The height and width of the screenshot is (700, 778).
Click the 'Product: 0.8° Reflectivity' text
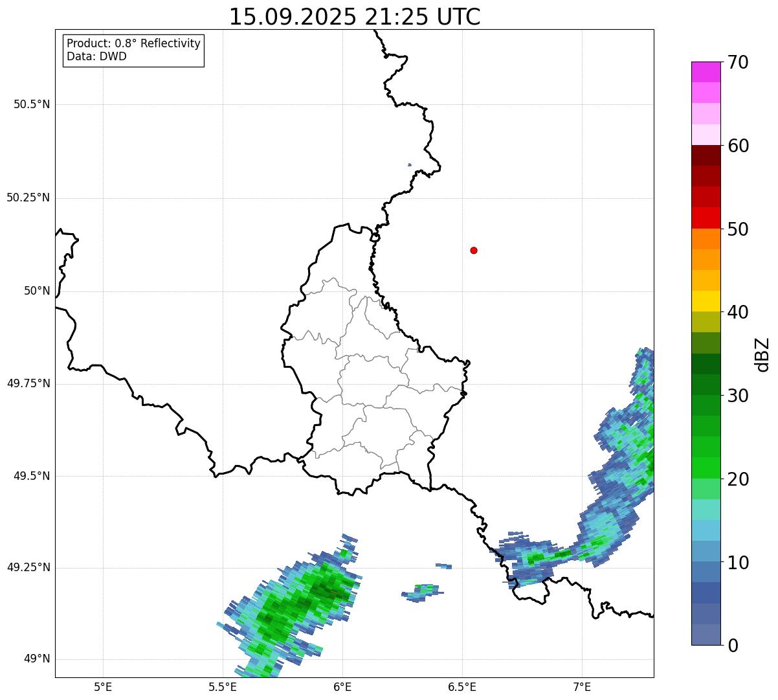coord(134,43)
